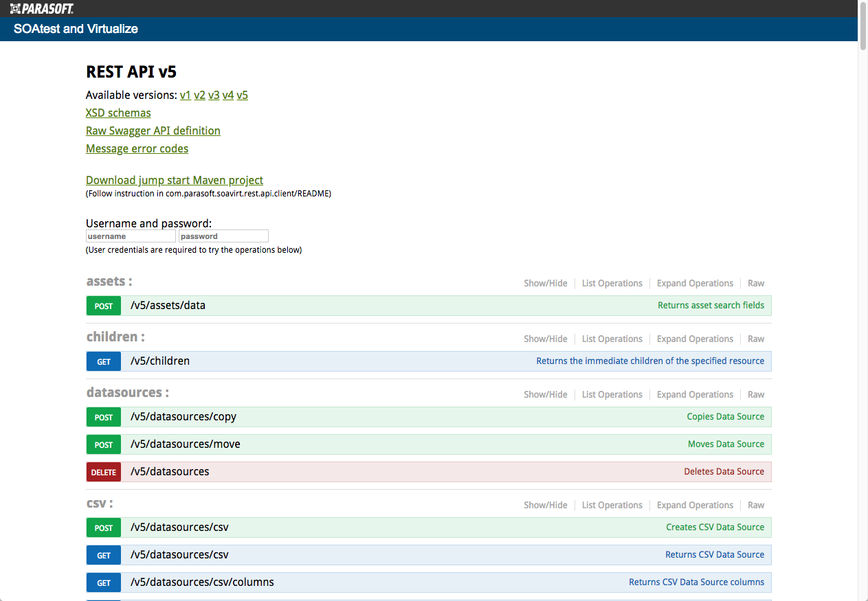
Task: List Operations for assets section
Action: (612, 284)
